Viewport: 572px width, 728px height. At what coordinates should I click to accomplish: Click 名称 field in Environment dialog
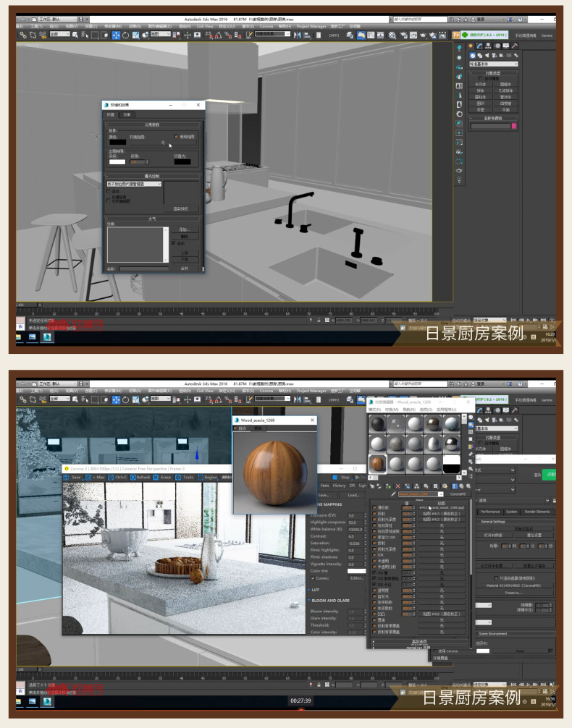[x=144, y=268]
